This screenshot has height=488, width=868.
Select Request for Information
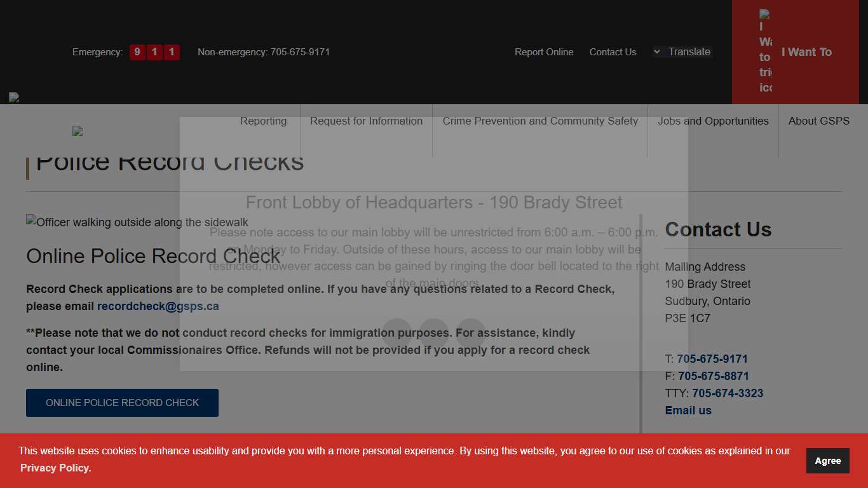pos(366,121)
